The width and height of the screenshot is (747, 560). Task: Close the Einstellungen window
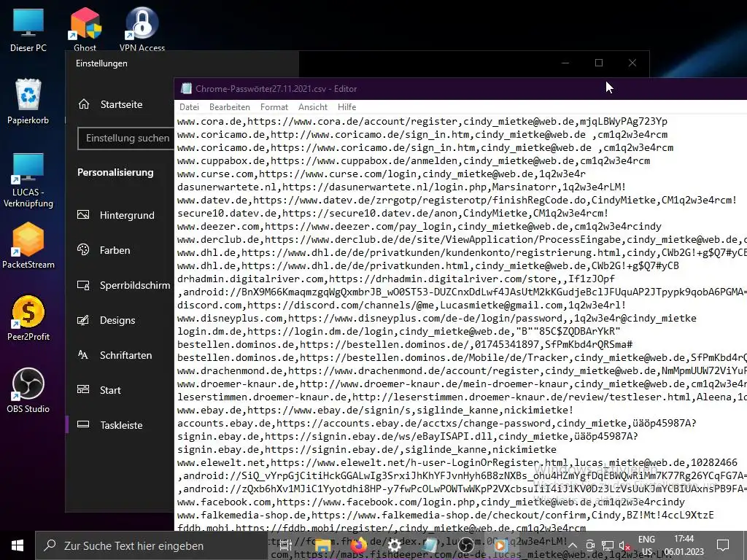(x=632, y=63)
